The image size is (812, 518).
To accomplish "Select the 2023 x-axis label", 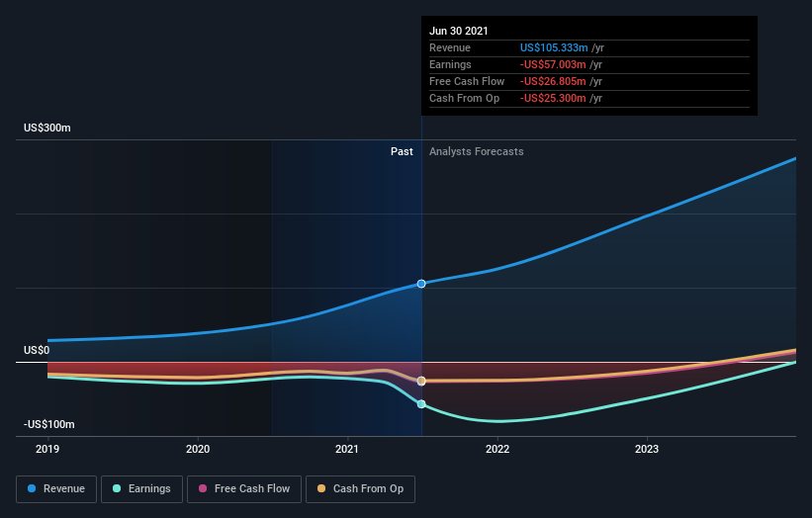I will pos(647,449).
